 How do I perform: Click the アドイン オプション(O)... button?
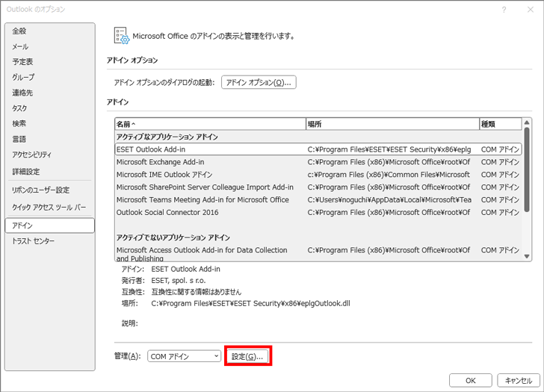(259, 82)
